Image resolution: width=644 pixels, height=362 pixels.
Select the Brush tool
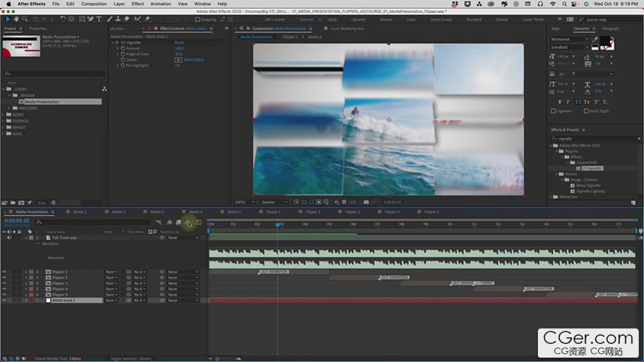pyautogui.click(x=110, y=19)
